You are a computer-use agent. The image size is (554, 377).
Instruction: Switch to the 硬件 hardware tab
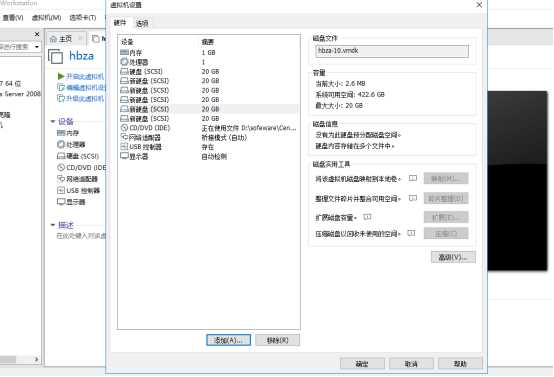120,23
